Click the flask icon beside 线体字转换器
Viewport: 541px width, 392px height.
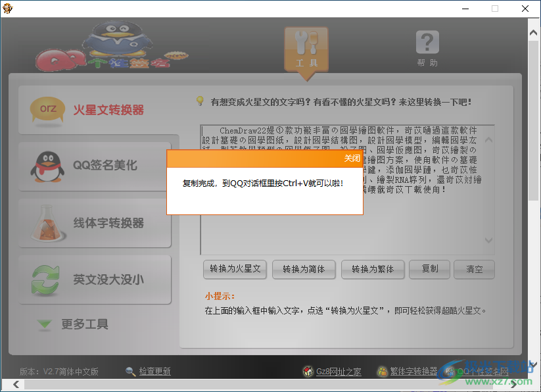click(x=47, y=223)
